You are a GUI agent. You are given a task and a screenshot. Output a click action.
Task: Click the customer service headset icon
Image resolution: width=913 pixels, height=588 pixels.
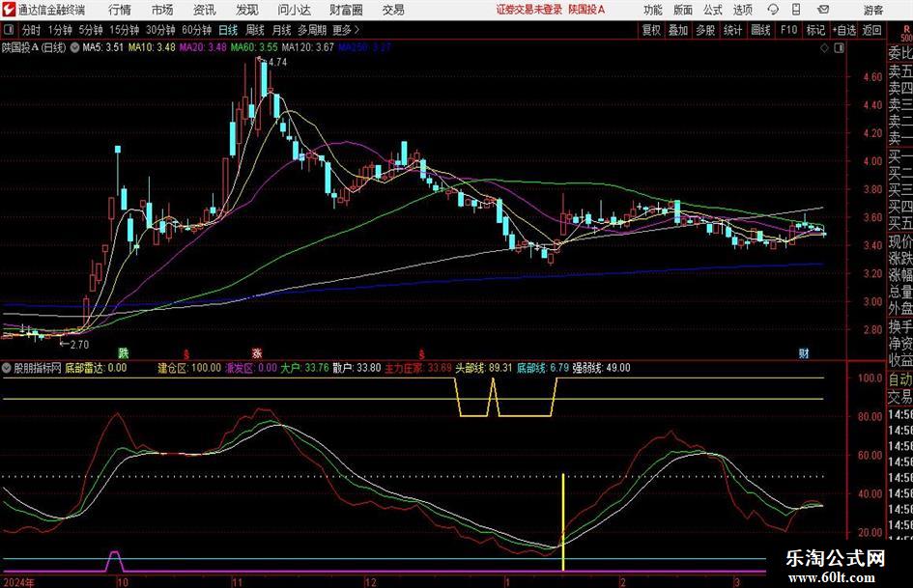pyautogui.click(x=773, y=10)
